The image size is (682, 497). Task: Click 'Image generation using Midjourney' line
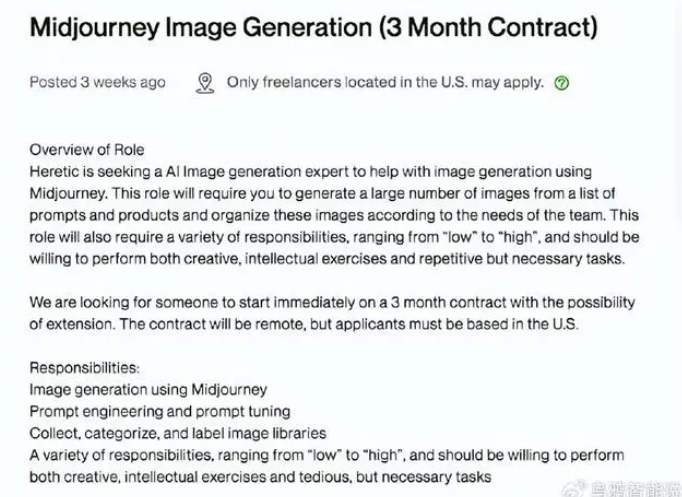148,390
